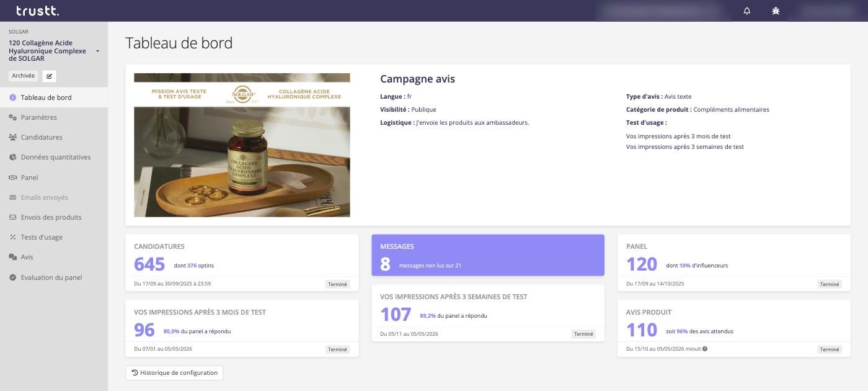The image size is (868, 391).
Task: Click the help icon next to minuit
Action: click(x=705, y=349)
